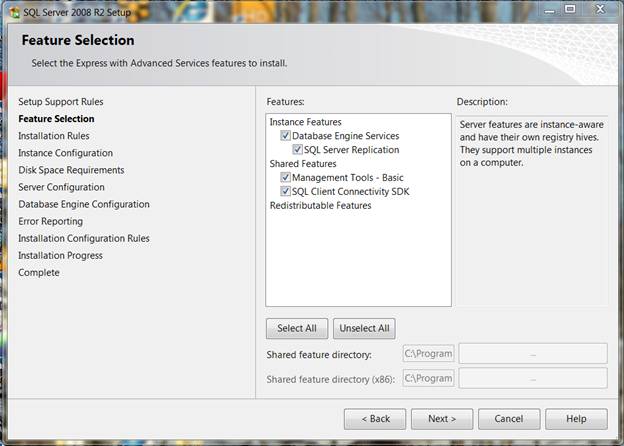Select the Instance Configuration step
The image size is (624, 446).
(66, 153)
